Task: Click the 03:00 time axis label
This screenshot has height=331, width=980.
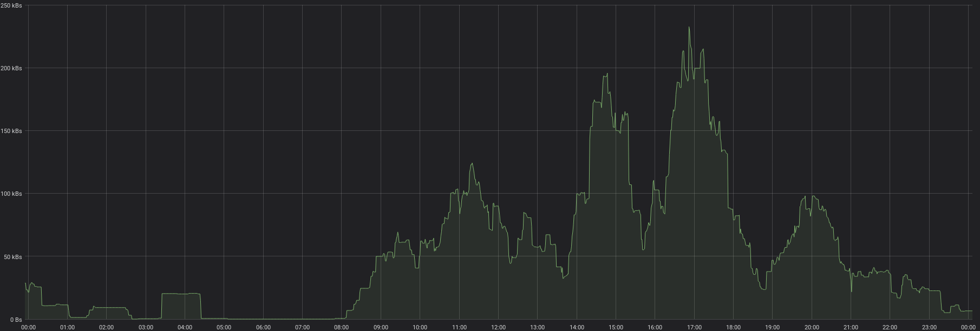Action: point(146,327)
